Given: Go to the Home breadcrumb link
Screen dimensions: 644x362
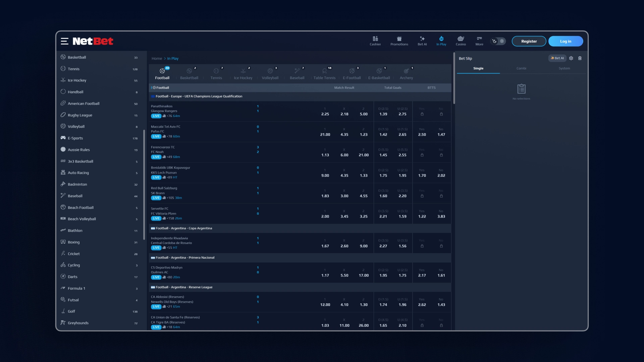Looking at the screenshot, I should (x=157, y=58).
